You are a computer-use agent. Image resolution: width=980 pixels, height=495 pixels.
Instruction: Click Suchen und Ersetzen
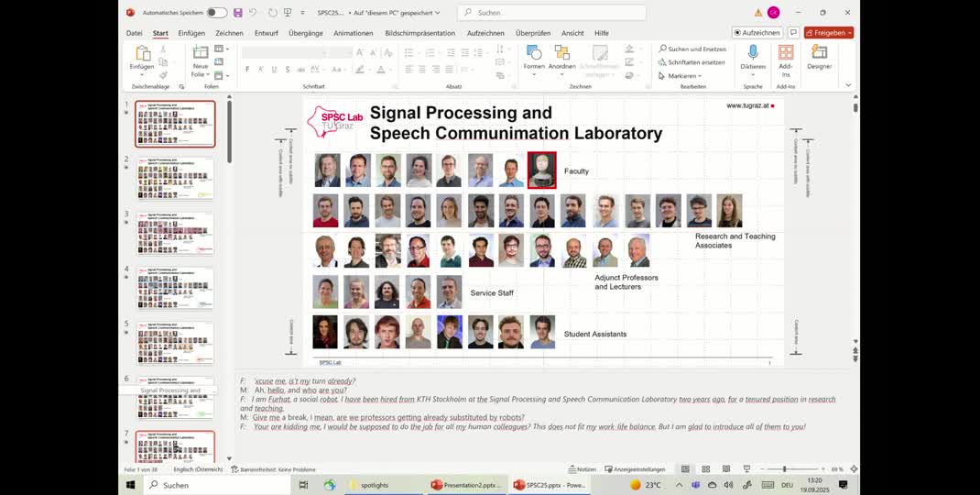pyautogui.click(x=691, y=49)
